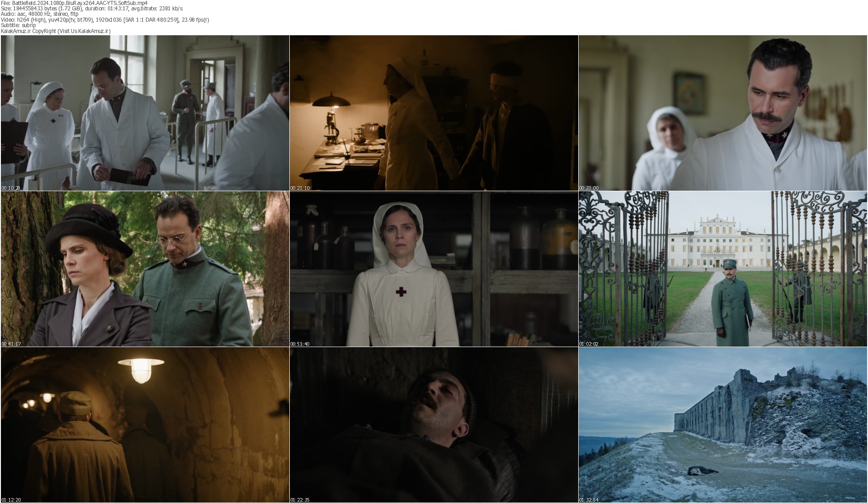Click the forest couple thumbnail at 00:41:17
Image resolution: width=868 pixels, height=503 pixels.
coord(145,269)
